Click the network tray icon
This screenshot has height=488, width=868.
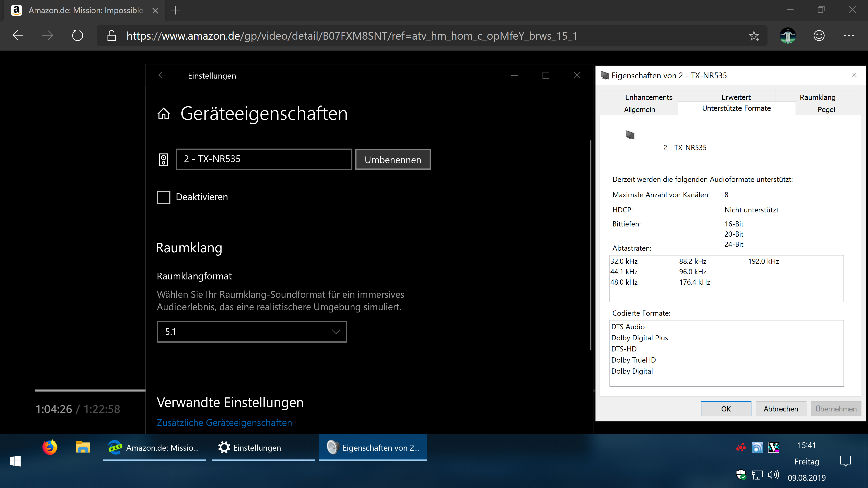(757, 475)
